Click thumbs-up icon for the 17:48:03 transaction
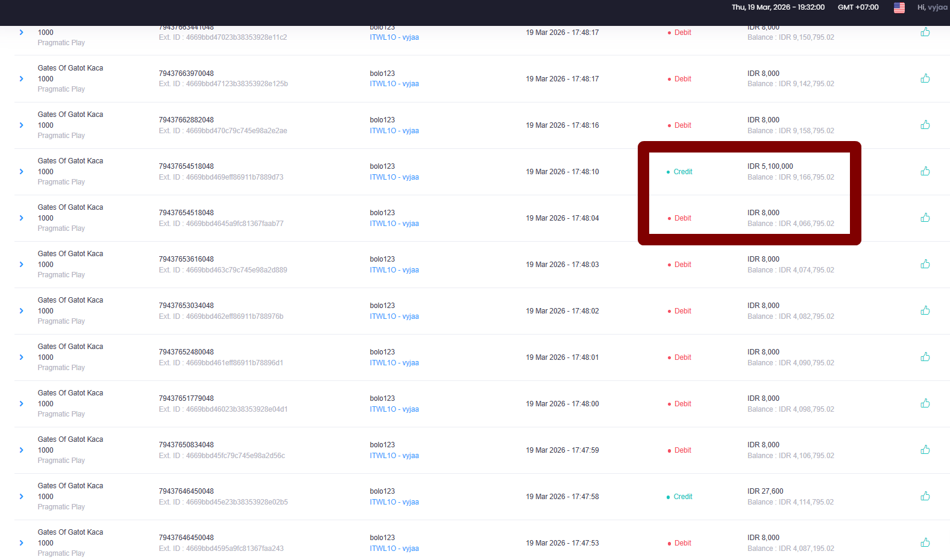Screen dimensions: 950x560 (925, 264)
